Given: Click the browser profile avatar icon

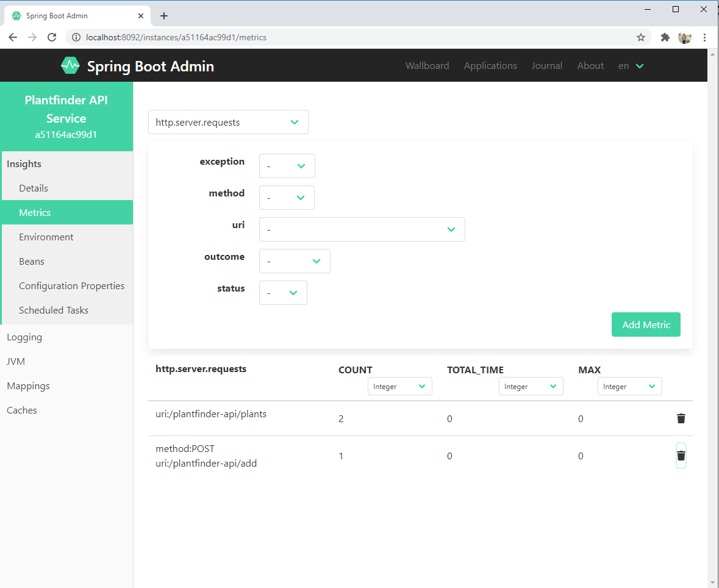Looking at the screenshot, I should click(x=684, y=37).
